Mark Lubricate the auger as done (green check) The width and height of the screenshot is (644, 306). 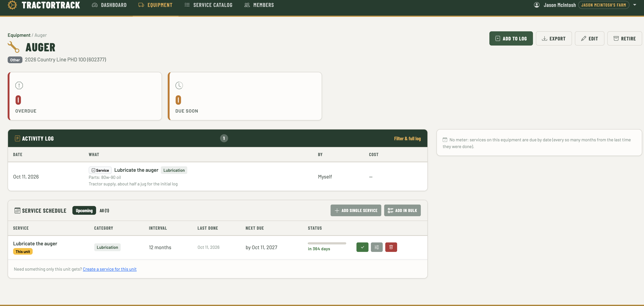362,247
